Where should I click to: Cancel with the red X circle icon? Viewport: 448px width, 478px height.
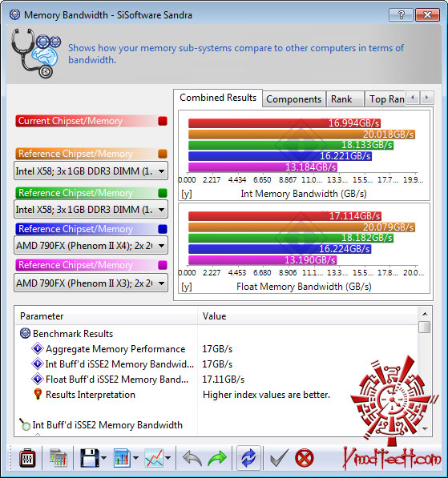coord(304,458)
